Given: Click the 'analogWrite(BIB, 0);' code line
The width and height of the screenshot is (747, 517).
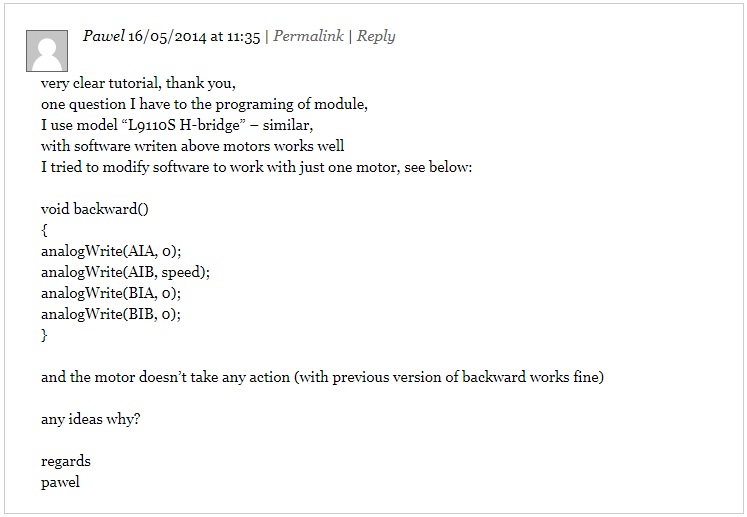Looking at the screenshot, I should (111, 314).
